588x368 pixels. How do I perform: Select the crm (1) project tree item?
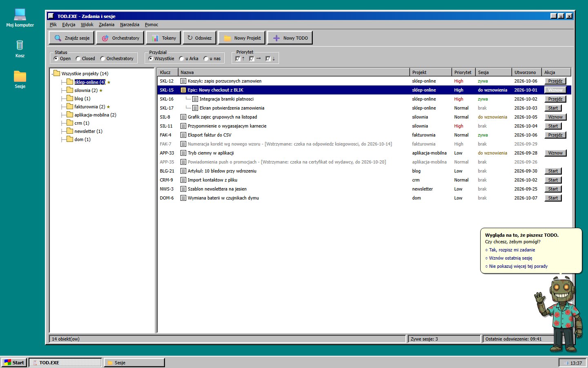coord(82,123)
